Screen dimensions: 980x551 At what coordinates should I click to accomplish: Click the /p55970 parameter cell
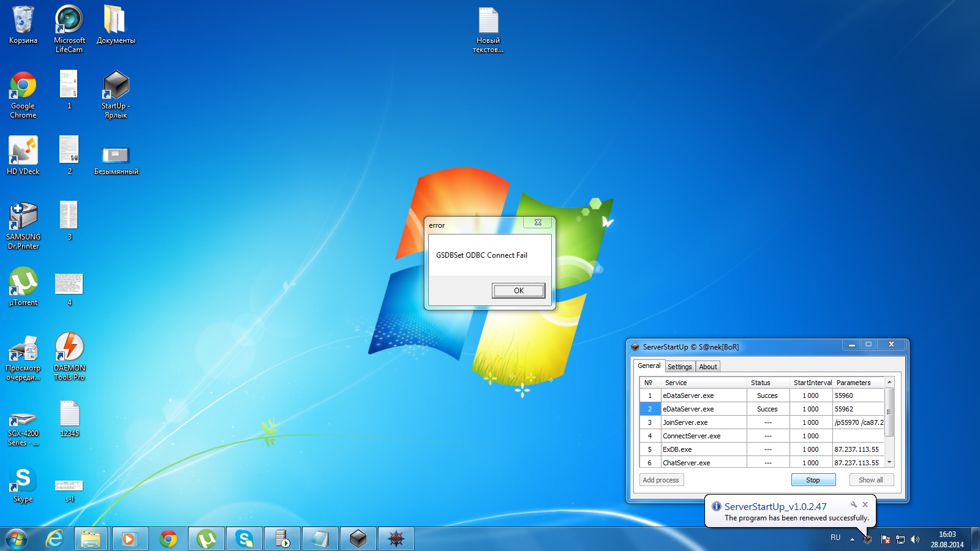(x=858, y=422)
